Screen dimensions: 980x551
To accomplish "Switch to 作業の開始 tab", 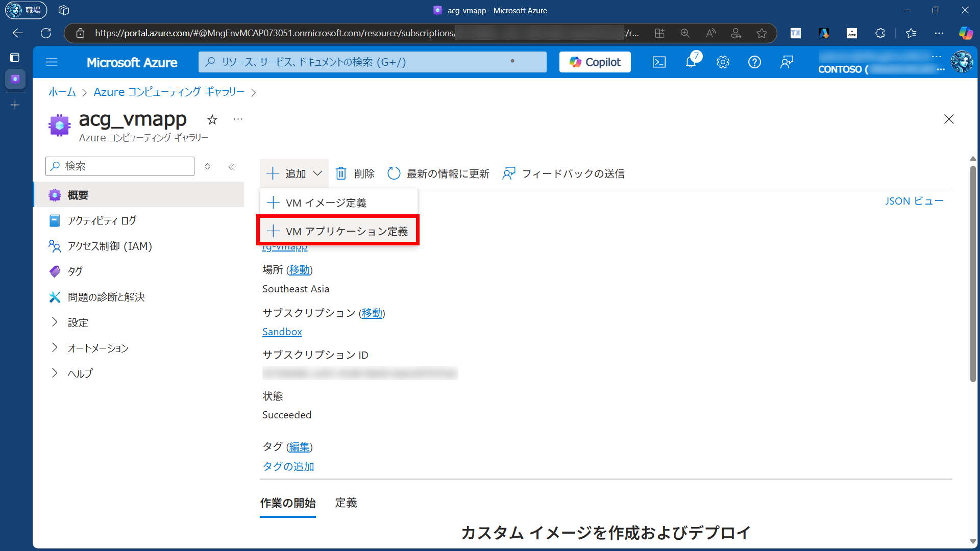I will pyautogui.click(x=288, y=503).
